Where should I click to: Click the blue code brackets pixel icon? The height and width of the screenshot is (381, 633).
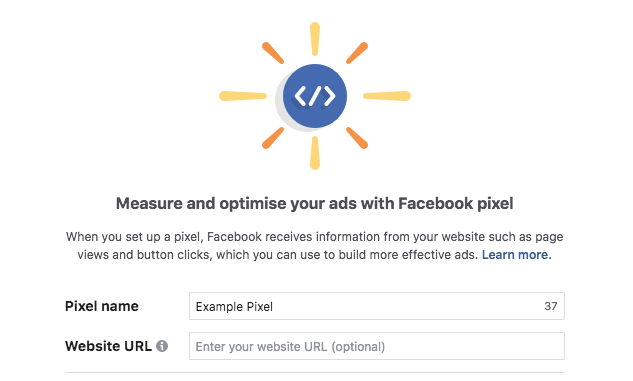315,96
